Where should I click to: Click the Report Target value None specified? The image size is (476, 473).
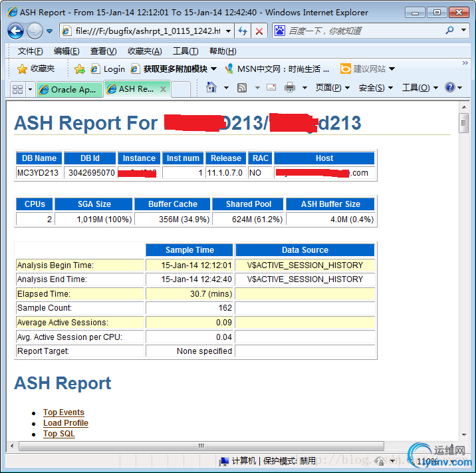tap(204, 351)
